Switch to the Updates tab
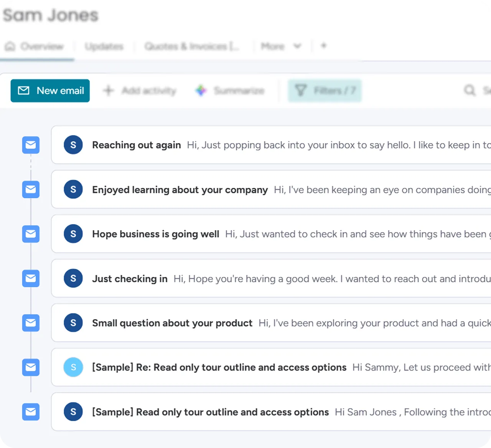 pyautogui.click(x=104, y=46)
